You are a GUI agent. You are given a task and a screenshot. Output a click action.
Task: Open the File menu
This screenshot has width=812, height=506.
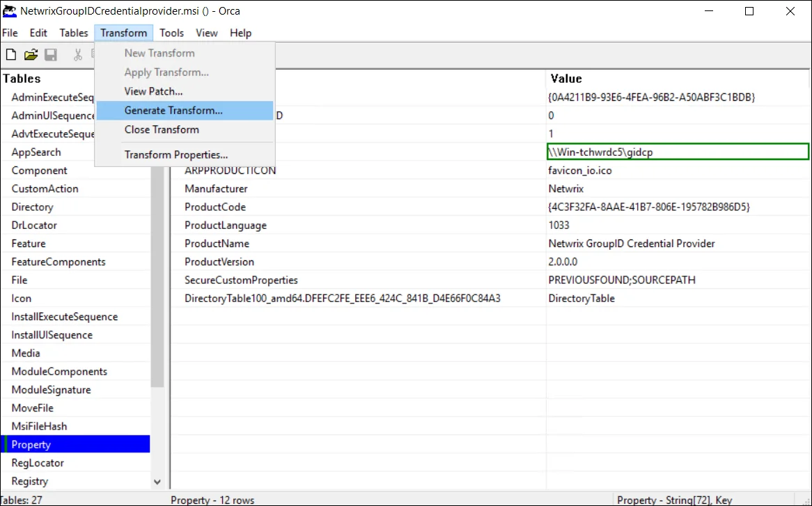pyautogui.click(x=10, y=33)
